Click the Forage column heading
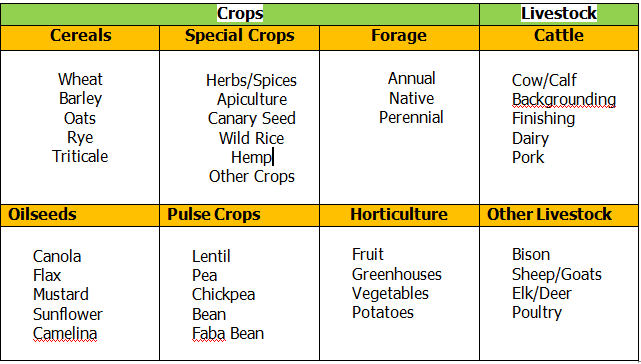 pos(399,36)
